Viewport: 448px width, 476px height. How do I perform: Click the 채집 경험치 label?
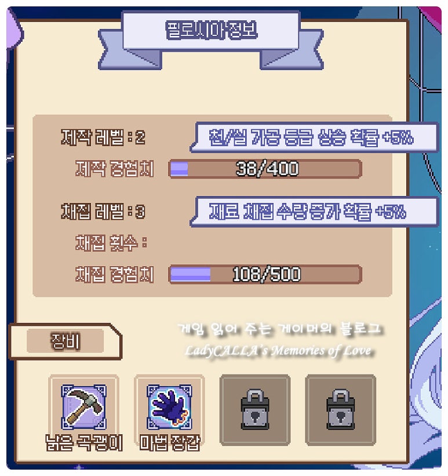pyautogui.click(x=115, y=274)
